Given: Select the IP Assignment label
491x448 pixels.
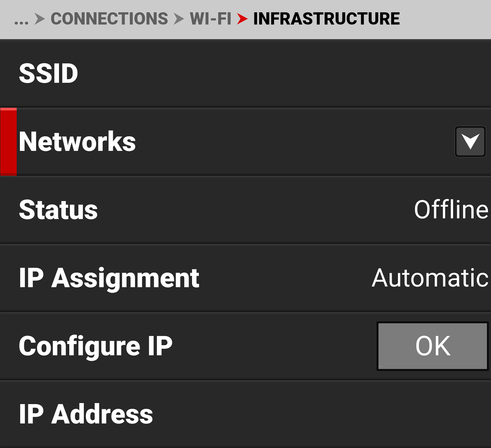Looking at the screenshot, I should [109, 278].
